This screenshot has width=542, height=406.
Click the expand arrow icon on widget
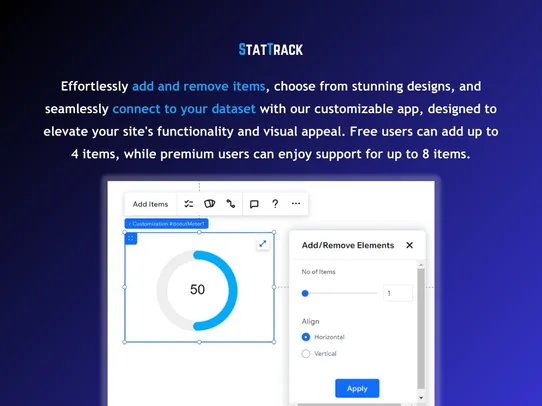263,244
